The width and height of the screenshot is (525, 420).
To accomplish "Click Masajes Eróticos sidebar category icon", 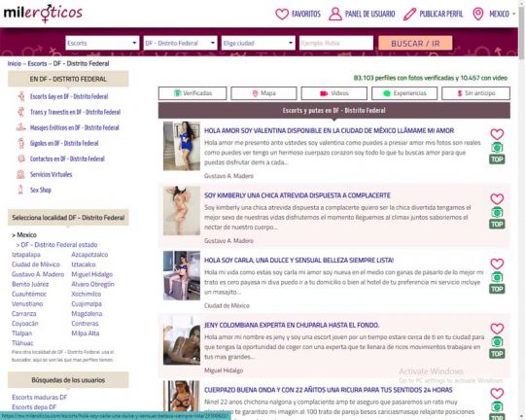I will coord(21,127).
